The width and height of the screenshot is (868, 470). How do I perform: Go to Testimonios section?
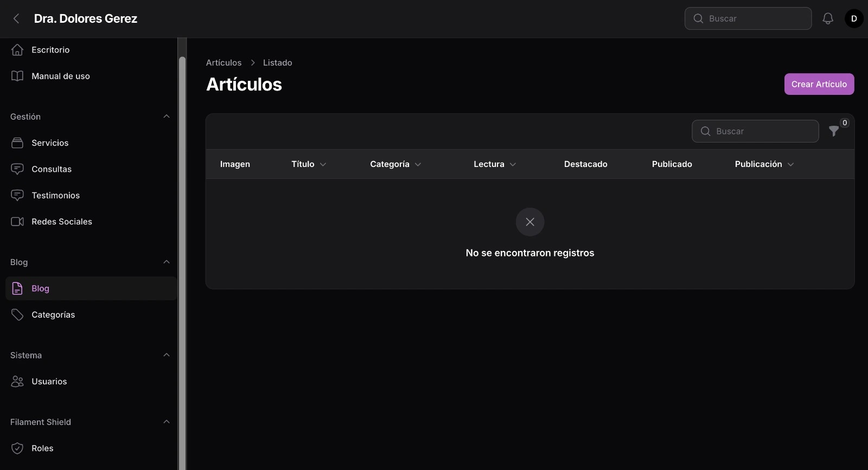point(55,196)
